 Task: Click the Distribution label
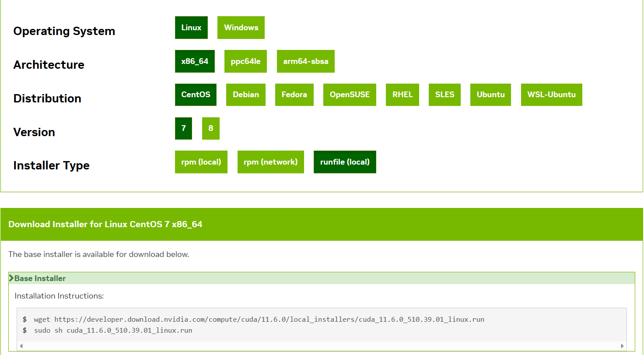(x=47, y=98)
